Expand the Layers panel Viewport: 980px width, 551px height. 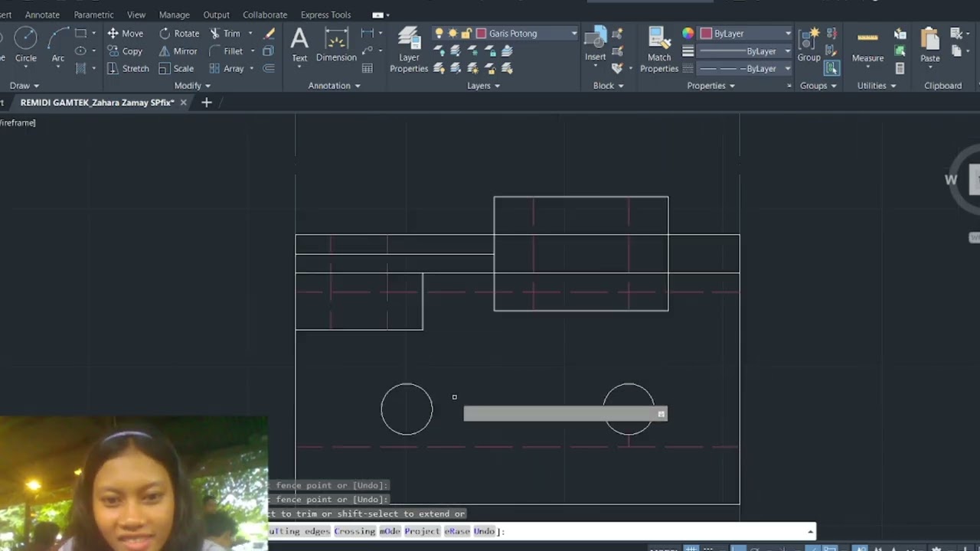click(x=484, y=86)
